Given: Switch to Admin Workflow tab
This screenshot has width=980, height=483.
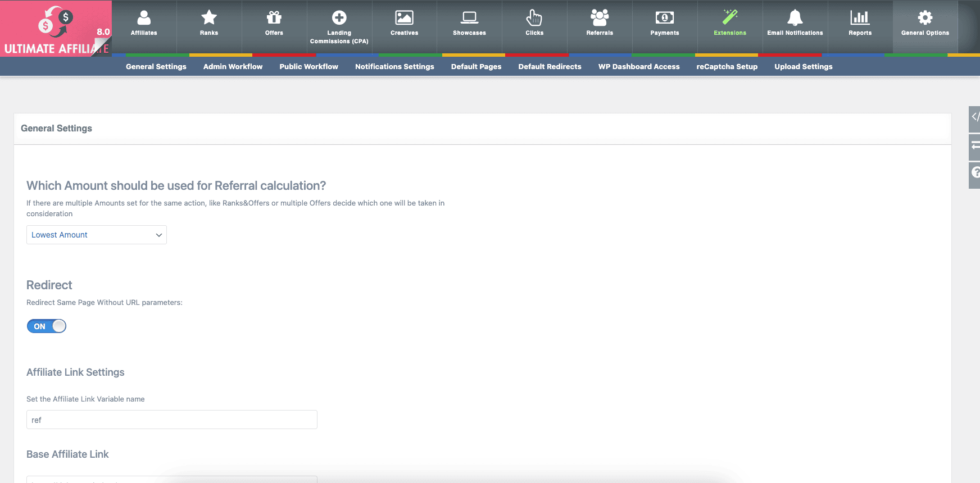Looking at the screenshot, I should coord(233,66).
